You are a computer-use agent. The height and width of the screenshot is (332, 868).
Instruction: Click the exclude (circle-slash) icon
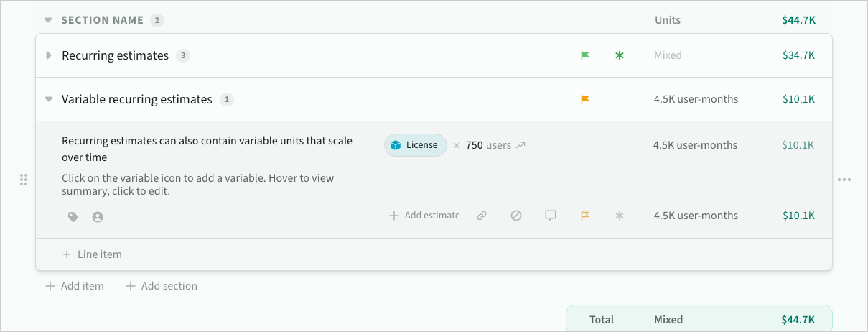tap(516, 216)
